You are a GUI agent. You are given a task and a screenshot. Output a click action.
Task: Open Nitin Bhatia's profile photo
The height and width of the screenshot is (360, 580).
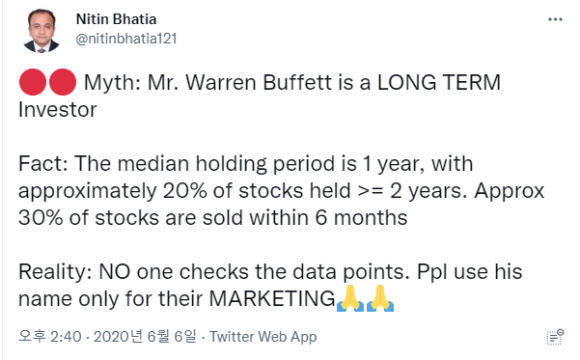pos(41,30)
